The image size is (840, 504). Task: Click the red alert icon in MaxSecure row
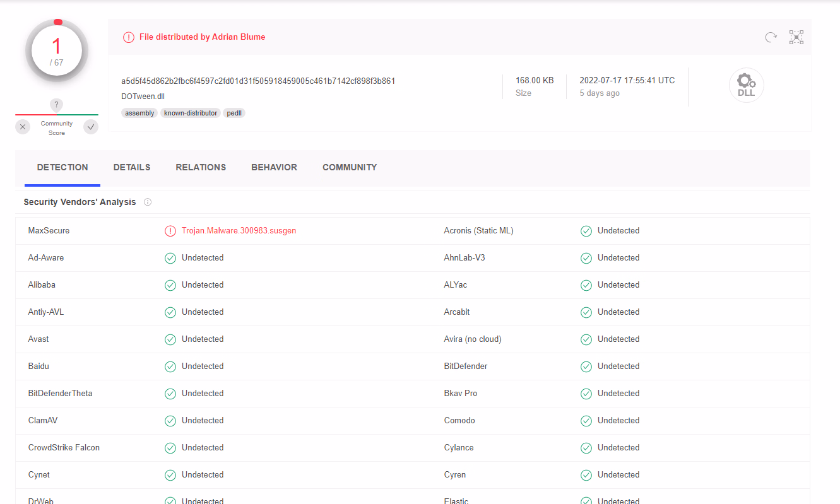pos(170,231)
